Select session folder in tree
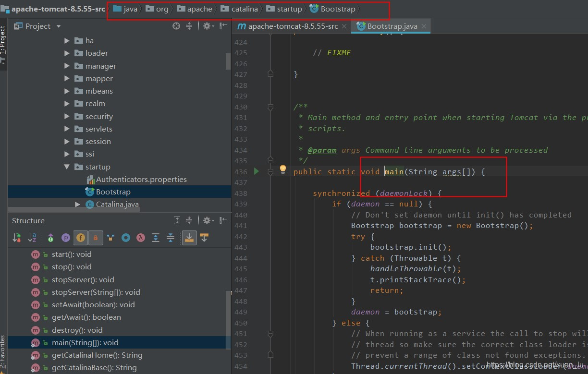The image size is (588, 374). 93,141
